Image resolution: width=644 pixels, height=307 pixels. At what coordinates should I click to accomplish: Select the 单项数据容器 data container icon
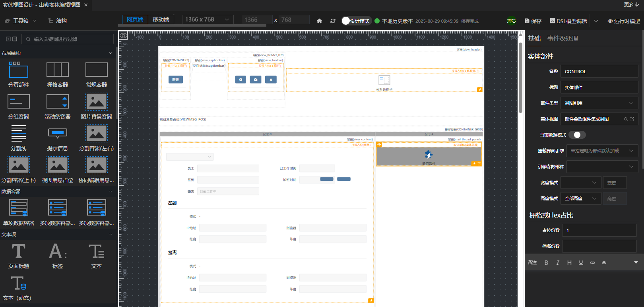19,208
